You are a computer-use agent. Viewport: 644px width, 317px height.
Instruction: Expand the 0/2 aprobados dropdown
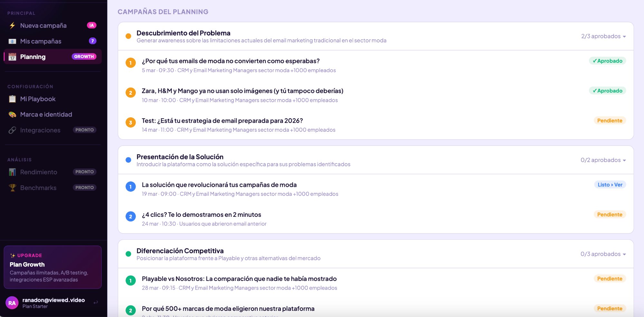pos(624,160)
